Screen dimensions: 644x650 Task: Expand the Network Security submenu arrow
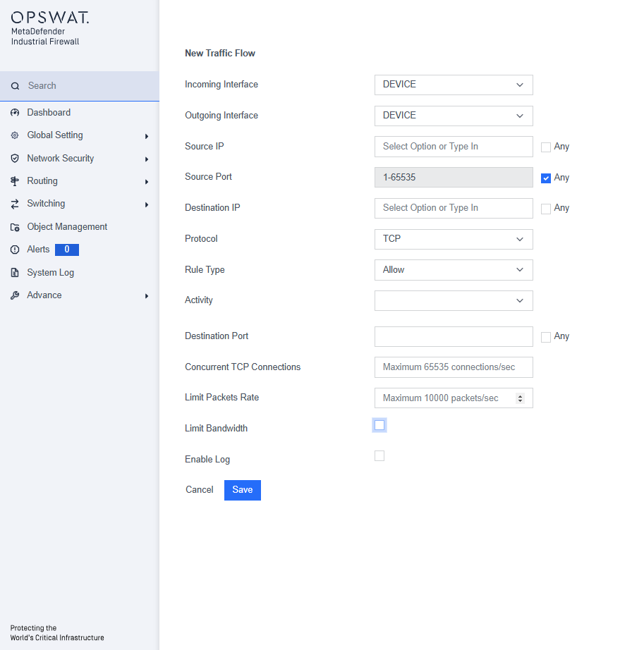(147, 159)
